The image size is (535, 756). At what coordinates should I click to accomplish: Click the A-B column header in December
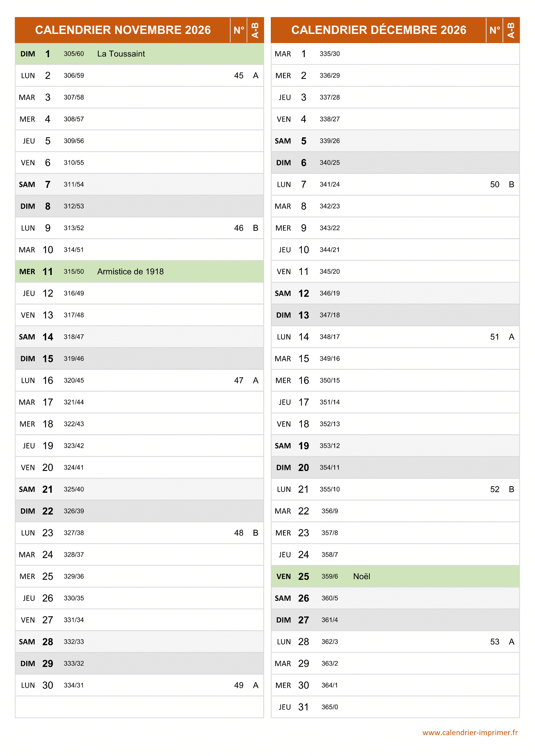coord(511,30)
